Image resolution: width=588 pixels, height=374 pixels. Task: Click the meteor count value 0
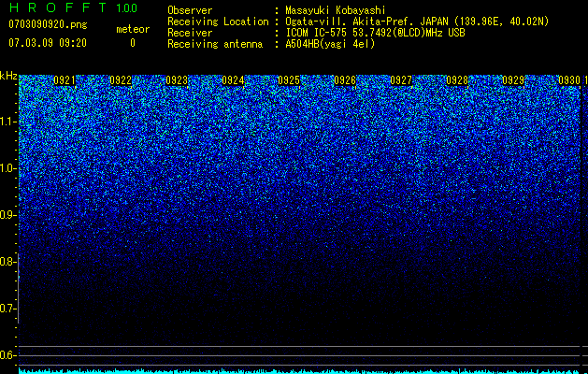click(133, 43)
